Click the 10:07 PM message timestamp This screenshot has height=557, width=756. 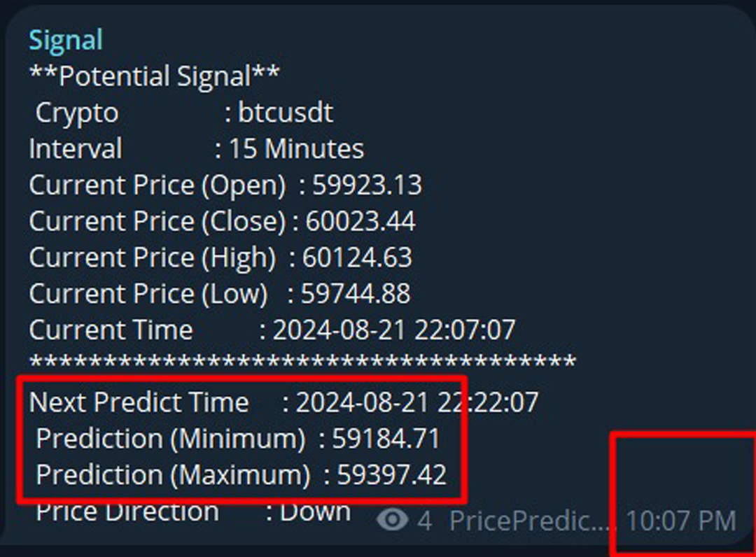680,521
